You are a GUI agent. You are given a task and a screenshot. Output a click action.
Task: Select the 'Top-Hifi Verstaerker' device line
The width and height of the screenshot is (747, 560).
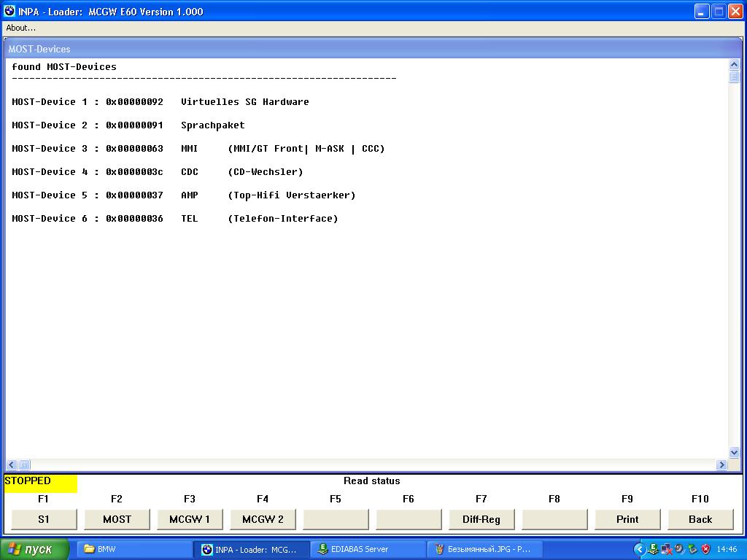pyautogui.click(x=183, y=195)
